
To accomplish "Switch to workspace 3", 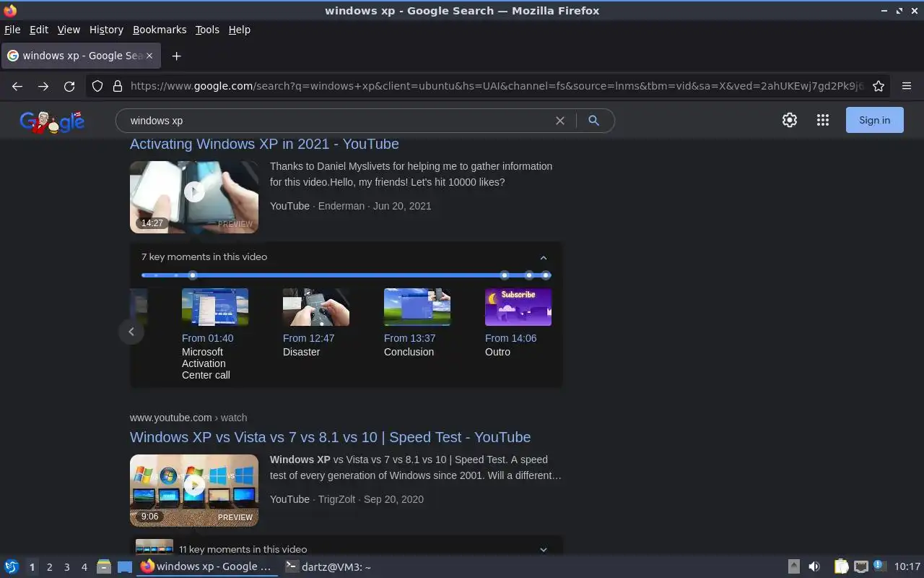I will [x=66, y=567].
